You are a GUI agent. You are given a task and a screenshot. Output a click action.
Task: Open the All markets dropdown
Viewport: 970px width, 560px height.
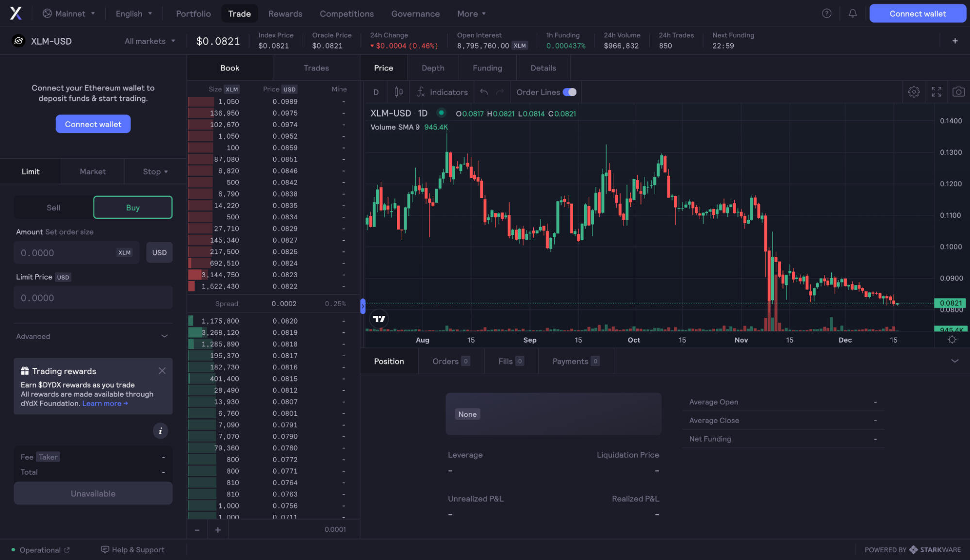tap(149, 41)
